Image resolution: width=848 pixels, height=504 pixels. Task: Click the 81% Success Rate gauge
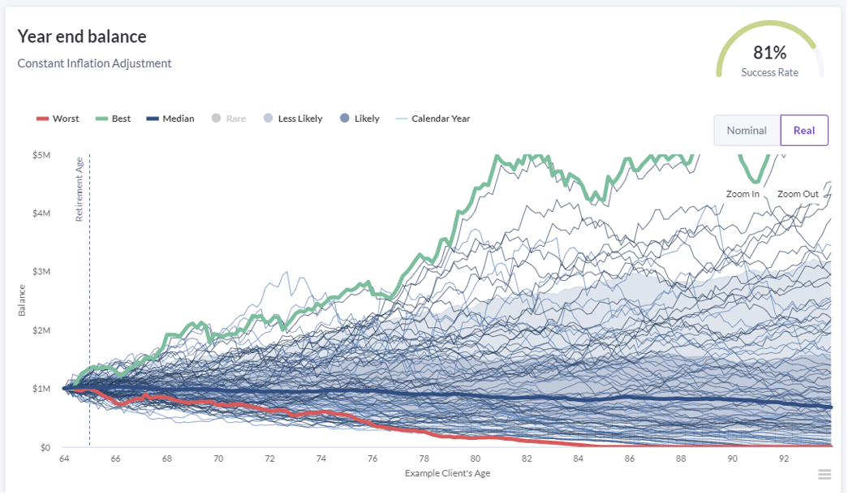click(x=769, y=59)
